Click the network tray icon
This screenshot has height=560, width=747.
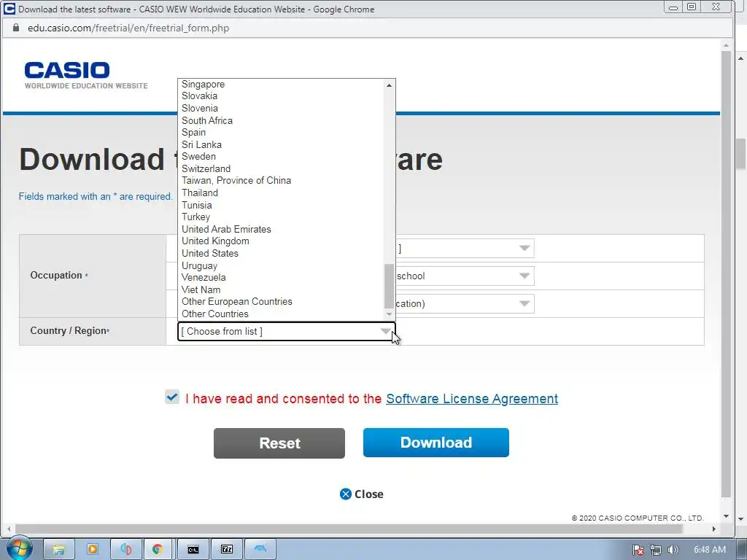tap(656, 550)
